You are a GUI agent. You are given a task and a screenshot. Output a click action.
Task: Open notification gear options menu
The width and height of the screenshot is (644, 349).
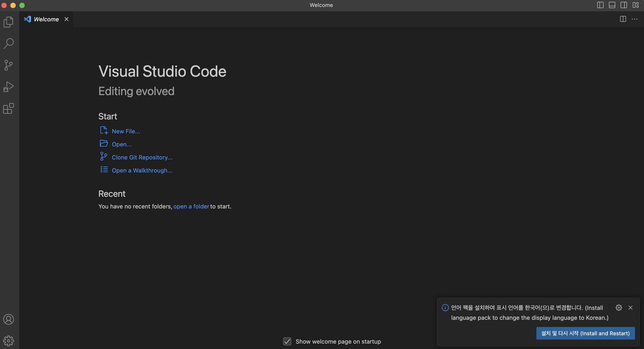(619, 307)
